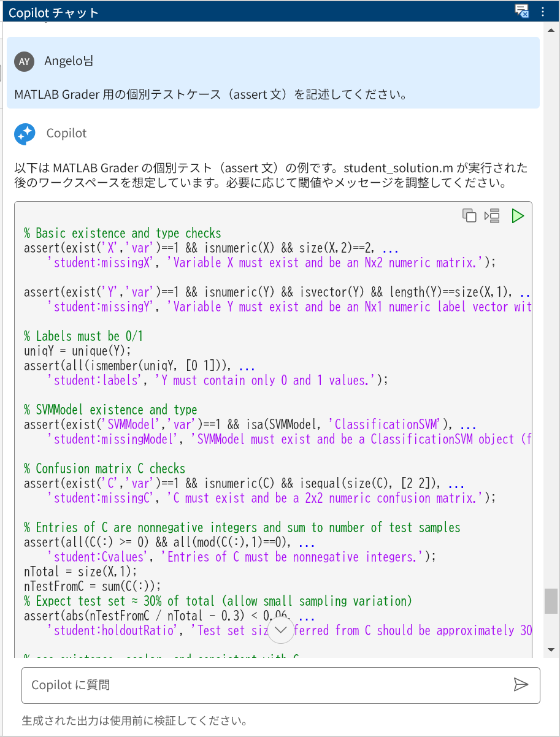
Task: Click the scrollbar down arrow
Action: (551, 649)
